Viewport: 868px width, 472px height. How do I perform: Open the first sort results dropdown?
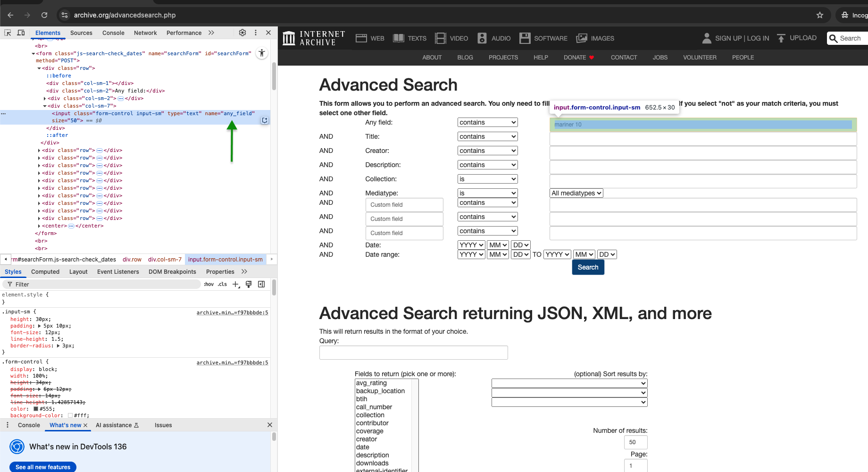569,383
